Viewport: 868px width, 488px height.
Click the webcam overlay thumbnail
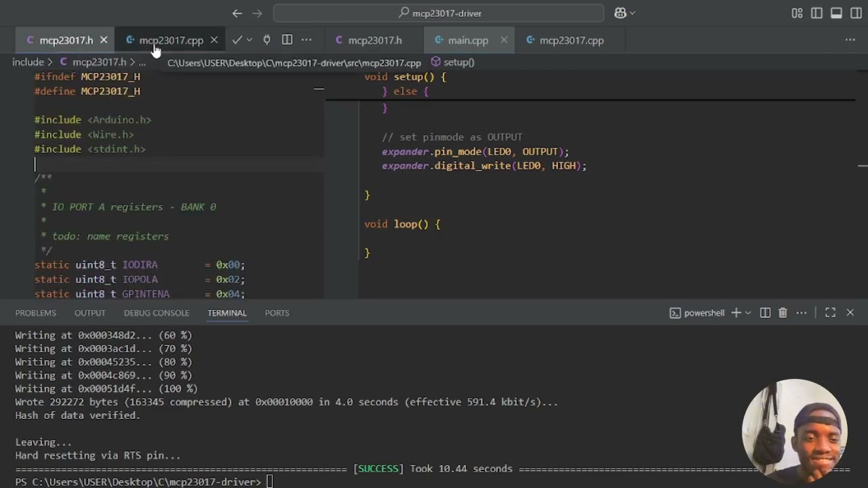(x=795, y=431)
